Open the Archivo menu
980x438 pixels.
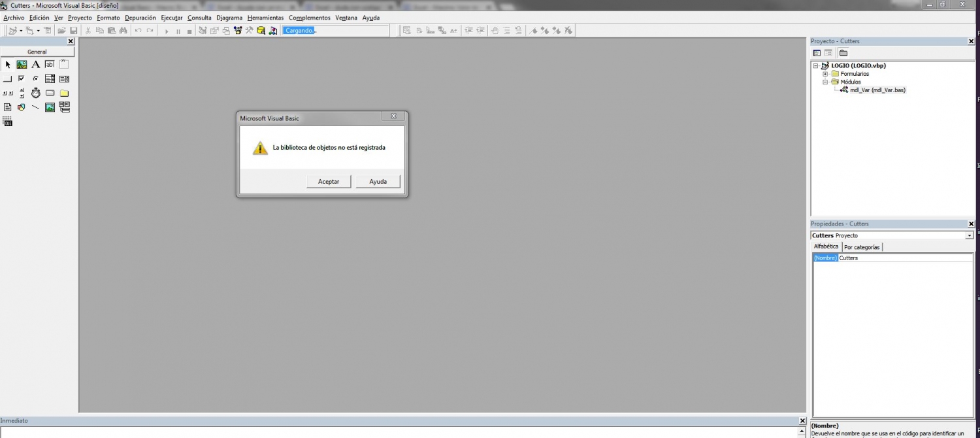click(x=14, y=18)
